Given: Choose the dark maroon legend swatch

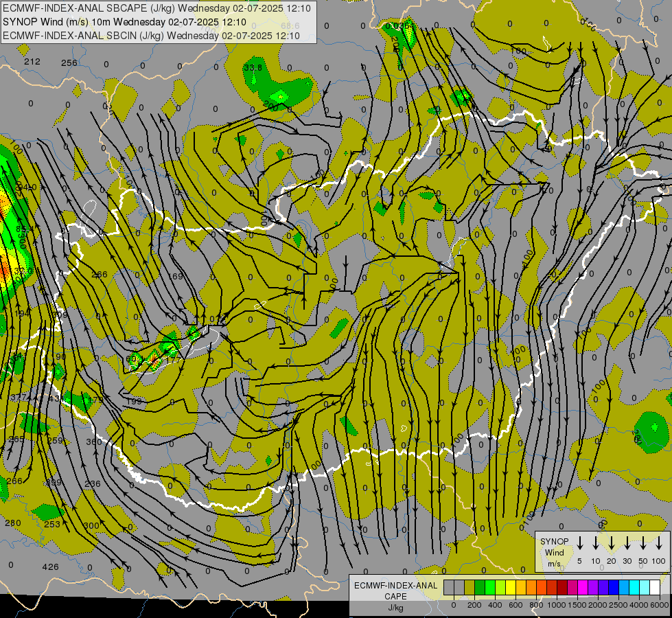Looking at the screenshot, I should pos(562,588).
